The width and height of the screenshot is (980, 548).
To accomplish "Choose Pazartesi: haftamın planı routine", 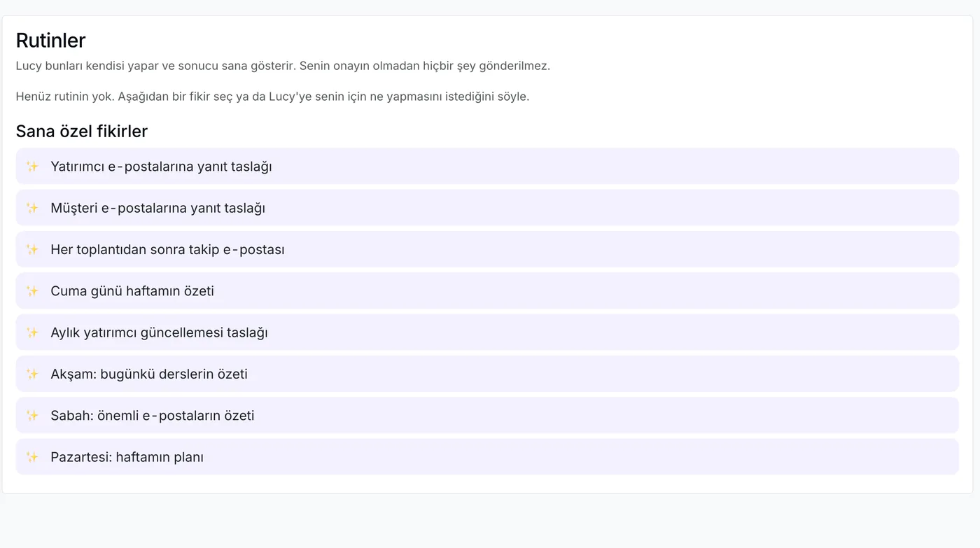I will [487, 457].
